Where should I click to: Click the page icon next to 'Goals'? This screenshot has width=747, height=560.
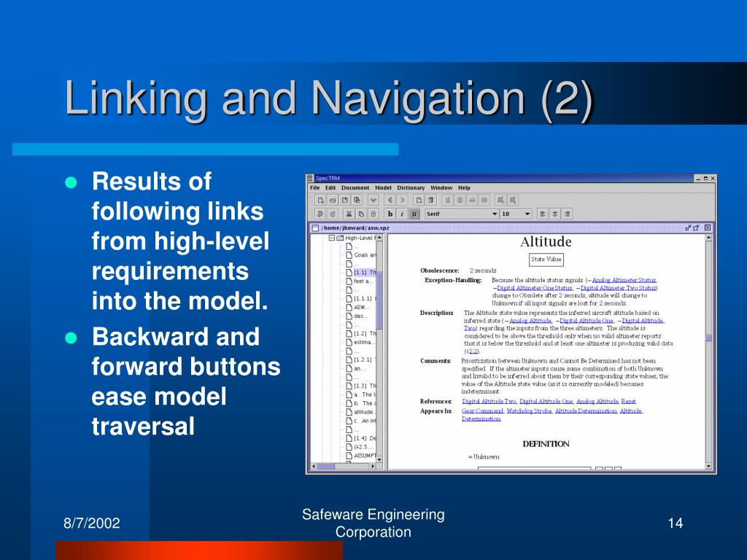349,255
